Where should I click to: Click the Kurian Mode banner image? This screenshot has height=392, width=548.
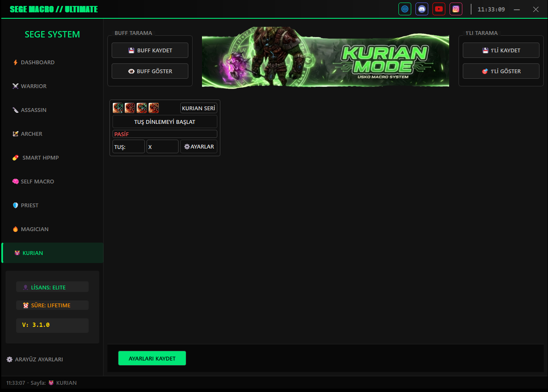pos(325,57)
